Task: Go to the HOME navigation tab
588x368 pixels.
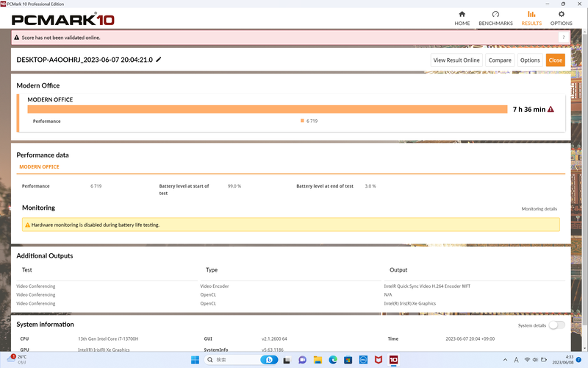Action: click(x=462, y=18)
